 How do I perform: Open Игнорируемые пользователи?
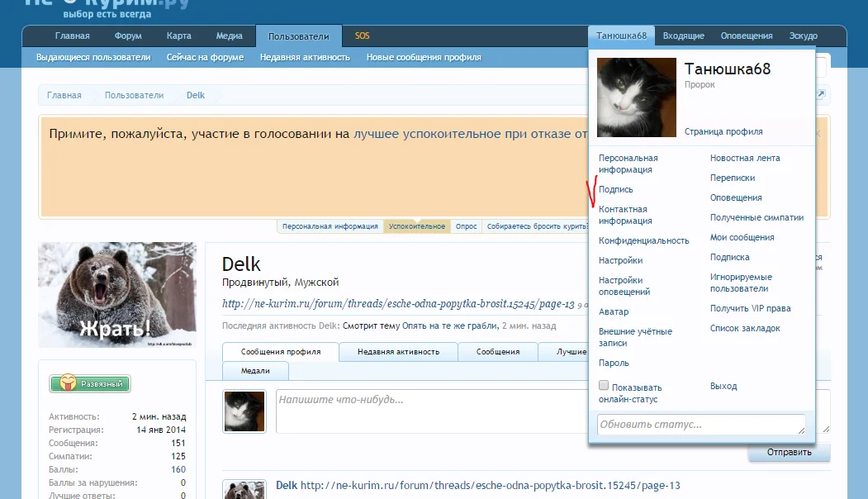point(741,283)
